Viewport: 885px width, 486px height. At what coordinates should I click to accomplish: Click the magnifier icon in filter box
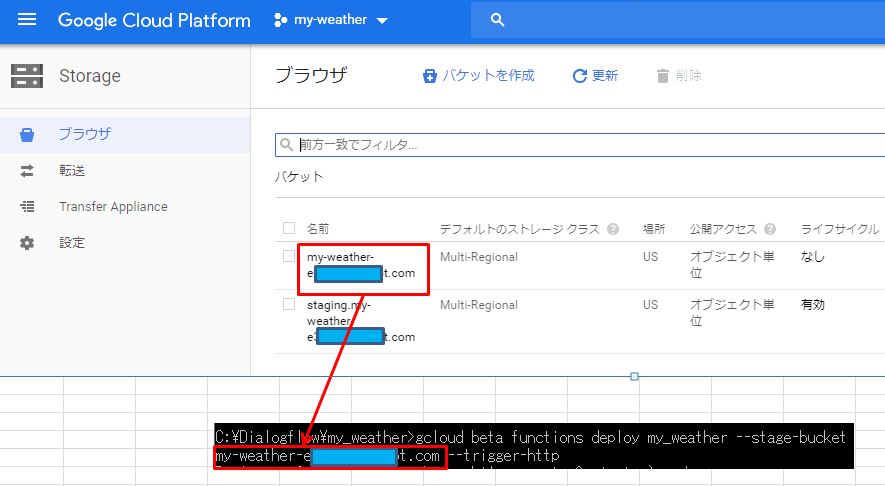pos(287,145)
